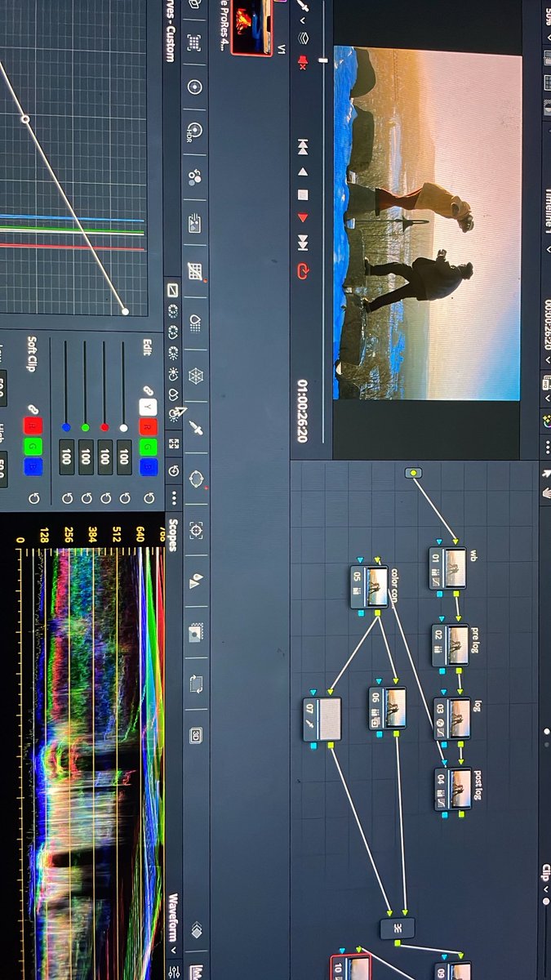The width and height of the screenshot is (551, 980).
Task: Switch to Lum vs Sat curve
Action: 173,374
